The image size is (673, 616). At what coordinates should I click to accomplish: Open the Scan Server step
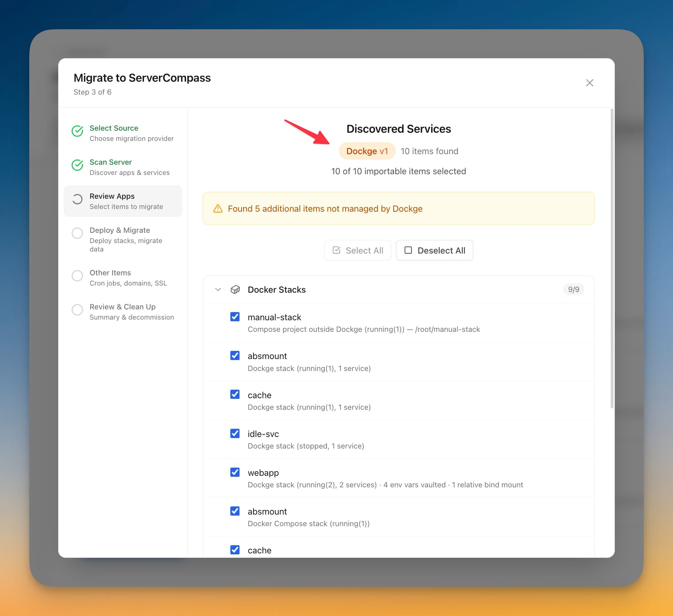click(123, 167)
